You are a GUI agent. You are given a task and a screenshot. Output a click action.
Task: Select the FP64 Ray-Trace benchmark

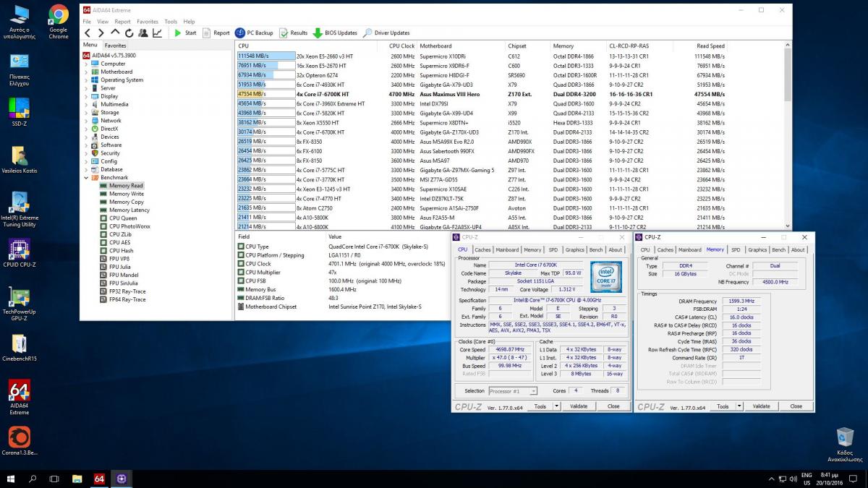[127, 299]
